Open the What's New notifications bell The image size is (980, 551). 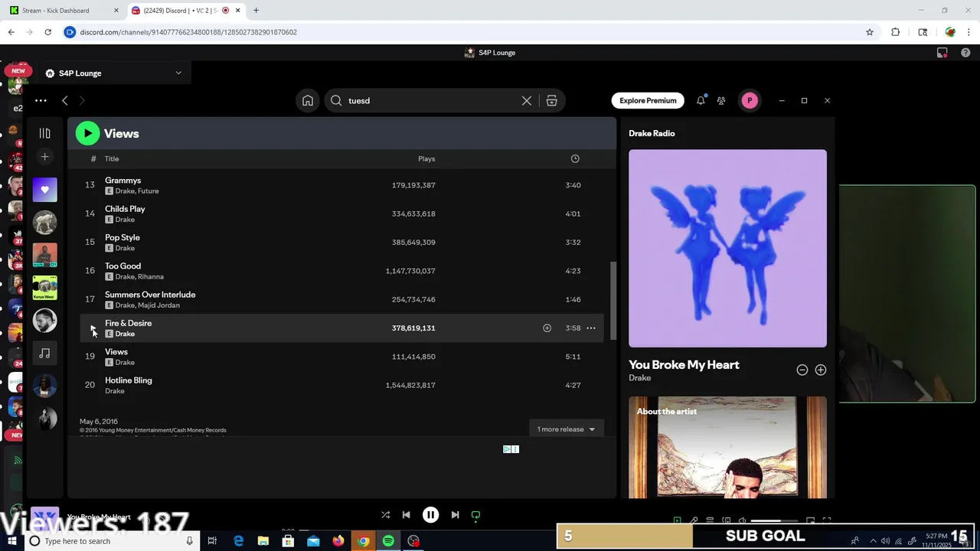(x=701, y=100)
